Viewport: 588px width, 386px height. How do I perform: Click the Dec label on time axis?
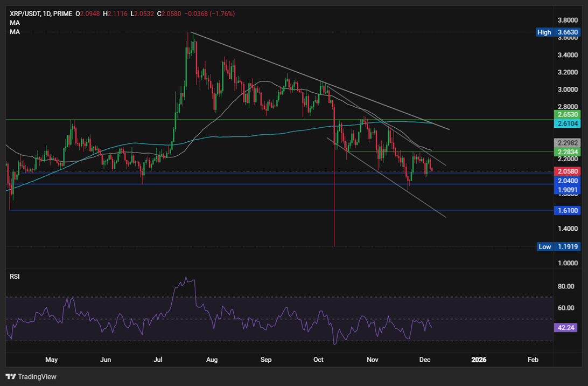tap(425, 360)
